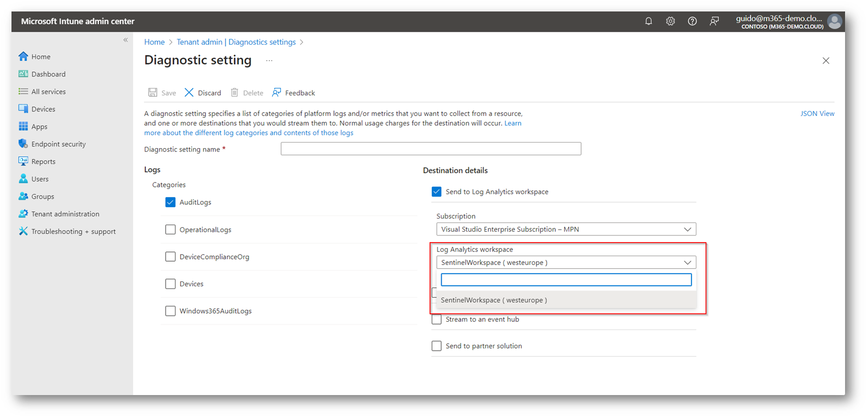Viewport: 868px width, 418px height.
Task: Uncheck the AuditLogs checkbox
Action: [171, 202]
